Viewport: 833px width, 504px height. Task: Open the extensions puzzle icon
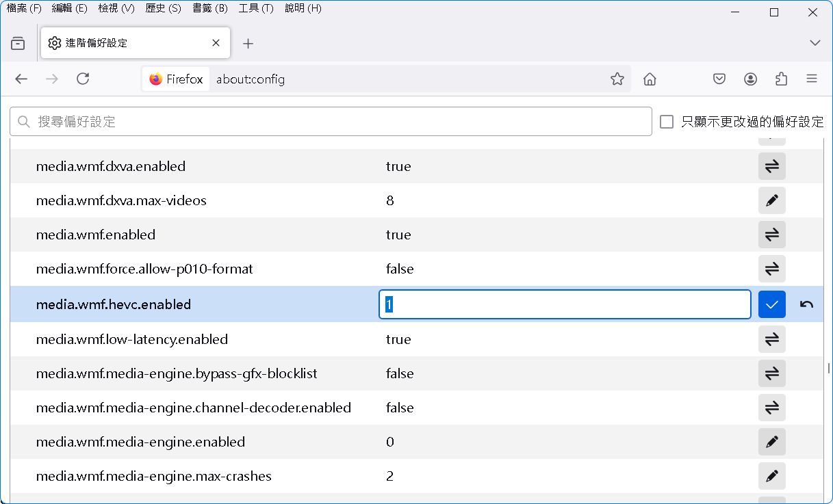[x=782, y=79]
